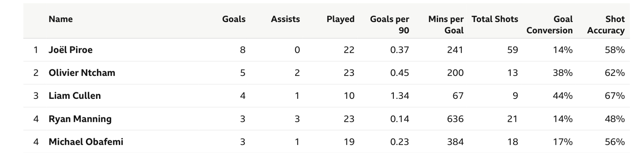
Task: Click Liam Cullen's 1.34 goals per 90
Action: pos(399,96)
